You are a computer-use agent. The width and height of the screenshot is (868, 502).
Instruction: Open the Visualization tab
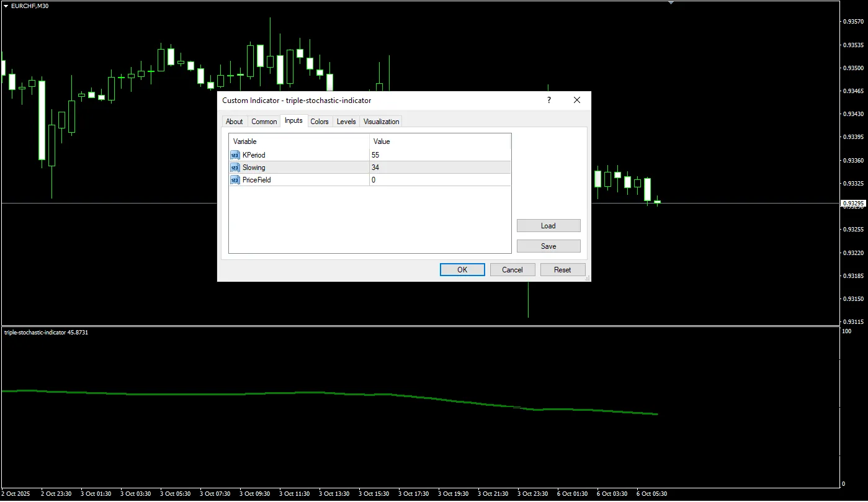(382, 122)
